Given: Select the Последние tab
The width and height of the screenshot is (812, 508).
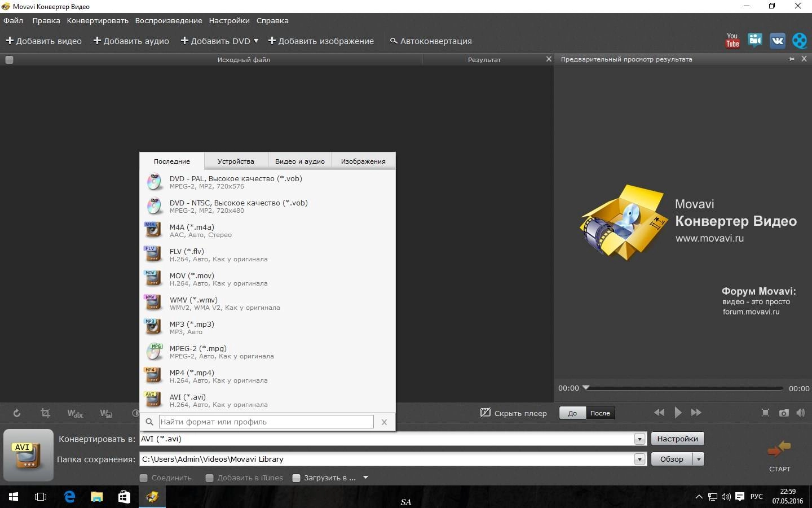Looking at the screenshot, I should [172, 161].
